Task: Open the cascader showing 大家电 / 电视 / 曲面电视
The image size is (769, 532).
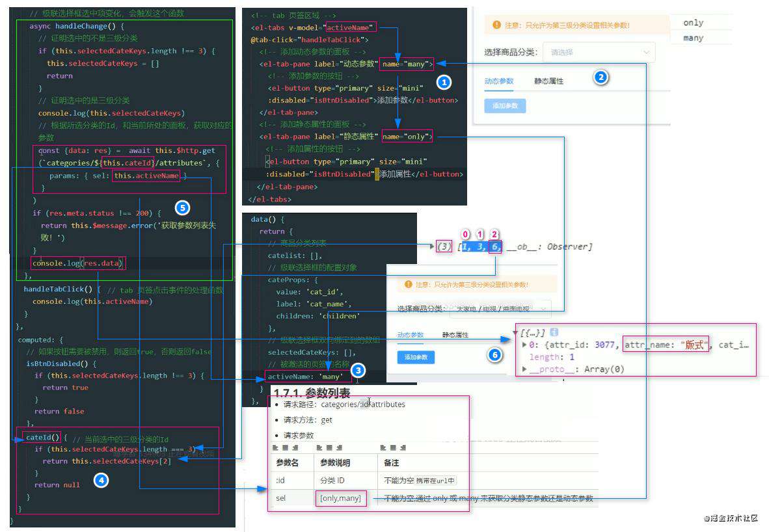Action: 500,309
